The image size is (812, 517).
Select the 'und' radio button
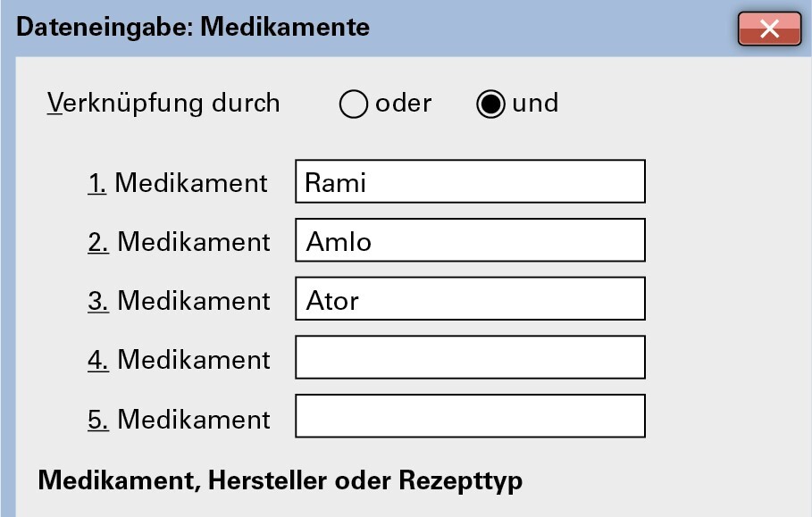coord(490,104)
